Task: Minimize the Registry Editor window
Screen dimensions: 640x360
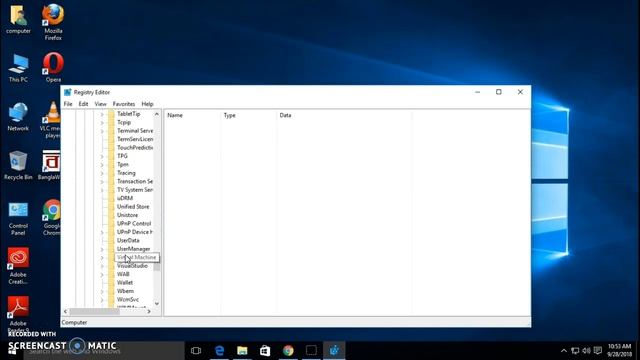Action: (478, 92)
